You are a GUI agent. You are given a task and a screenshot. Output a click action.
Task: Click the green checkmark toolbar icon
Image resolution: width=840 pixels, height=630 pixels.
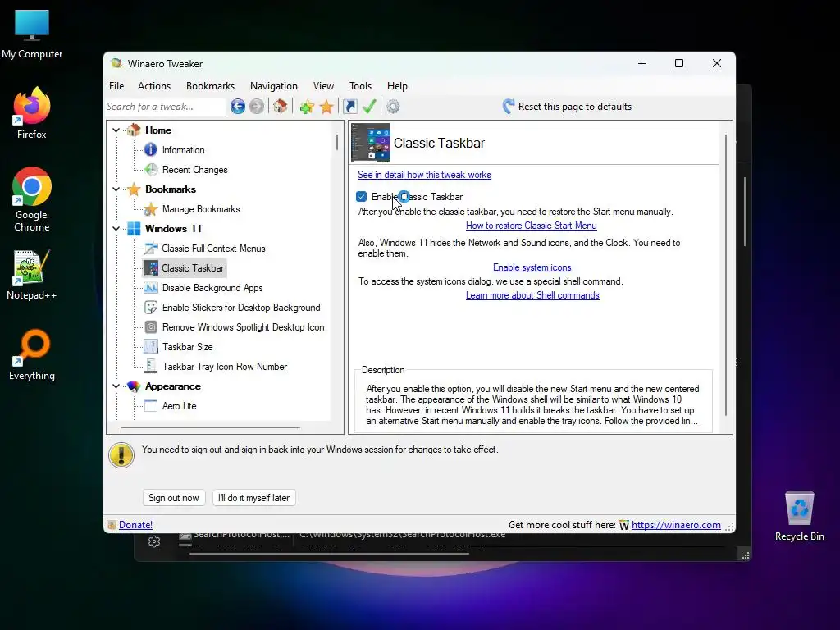point(369,107)
